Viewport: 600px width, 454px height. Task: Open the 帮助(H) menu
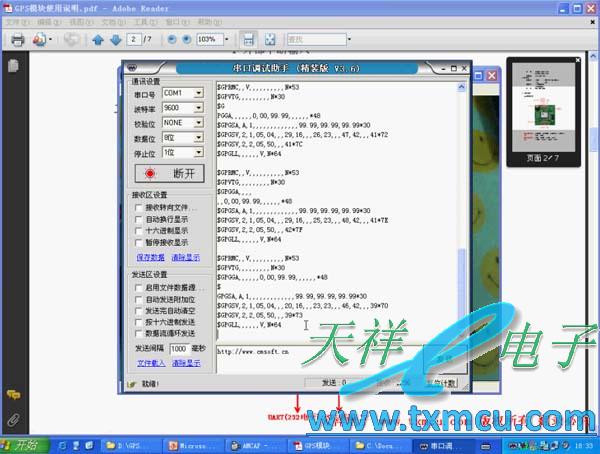click(210, 22)
